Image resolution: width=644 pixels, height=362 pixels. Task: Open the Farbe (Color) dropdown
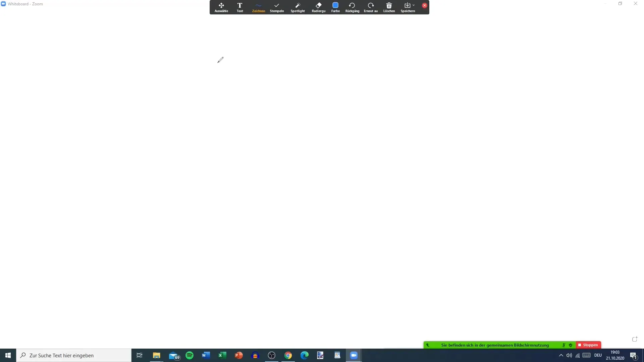(x=335, y=7)
